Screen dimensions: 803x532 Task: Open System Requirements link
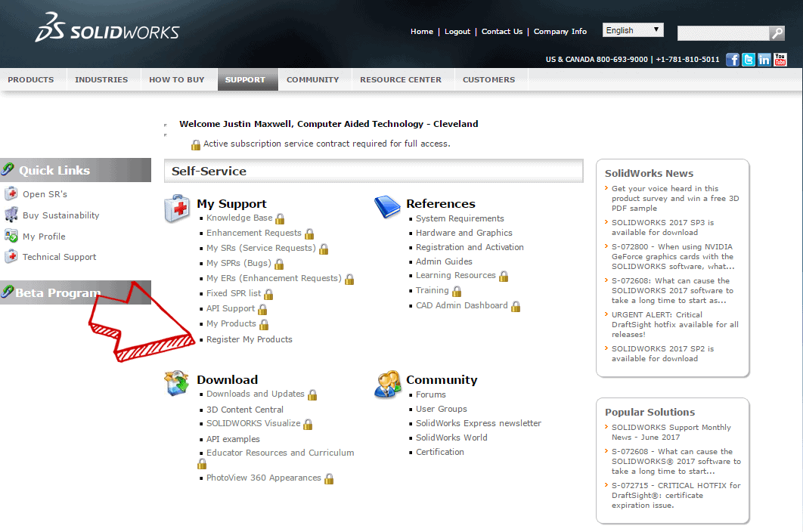coord(460,218)
